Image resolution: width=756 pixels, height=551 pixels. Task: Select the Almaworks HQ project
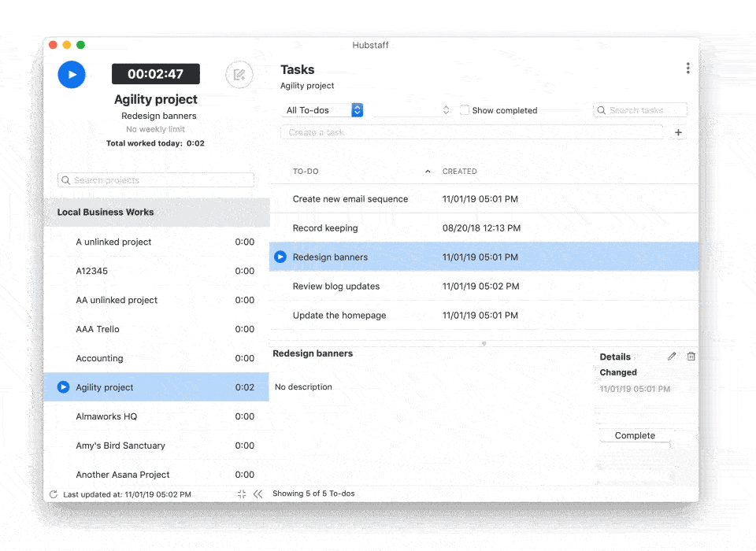click(156, 416)
